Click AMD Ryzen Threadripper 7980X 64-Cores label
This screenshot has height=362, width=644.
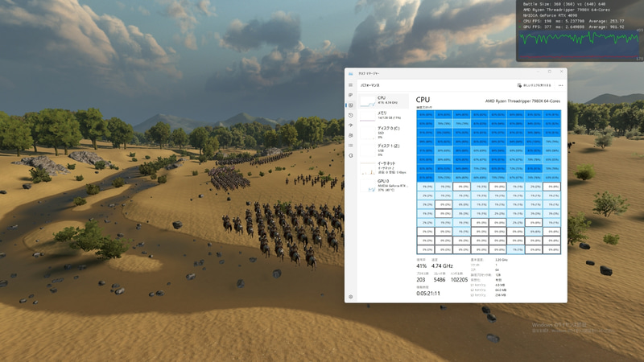point(522,101)
